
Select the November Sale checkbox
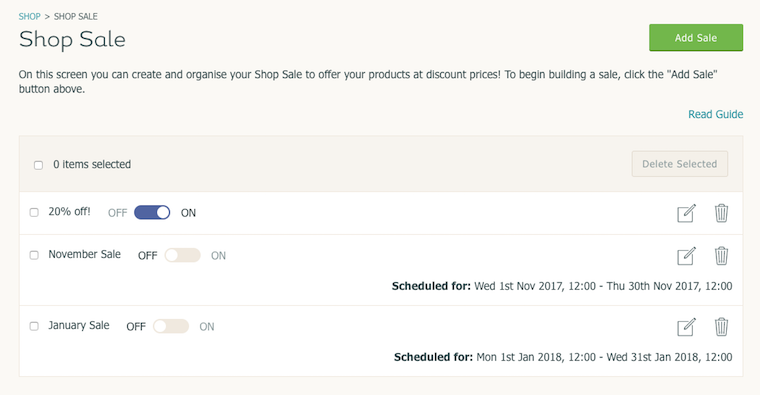click(34, 255)
